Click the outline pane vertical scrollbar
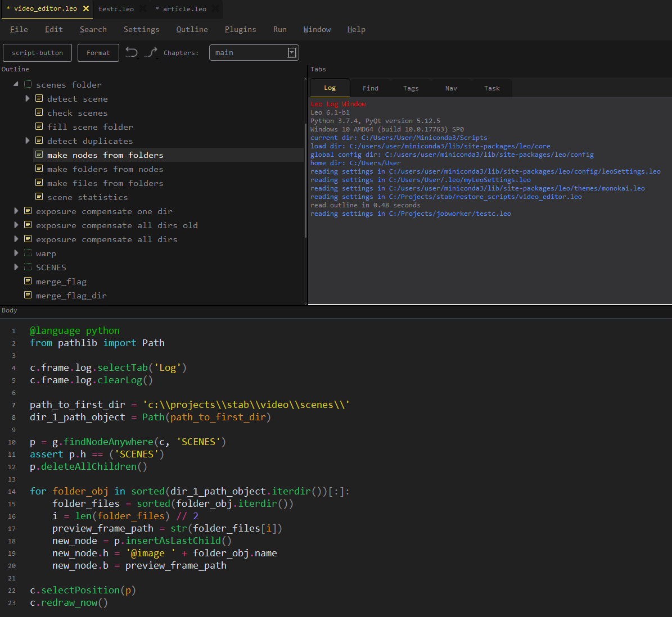The height and width of the screenshot is (617, 672). pos(305,180)
